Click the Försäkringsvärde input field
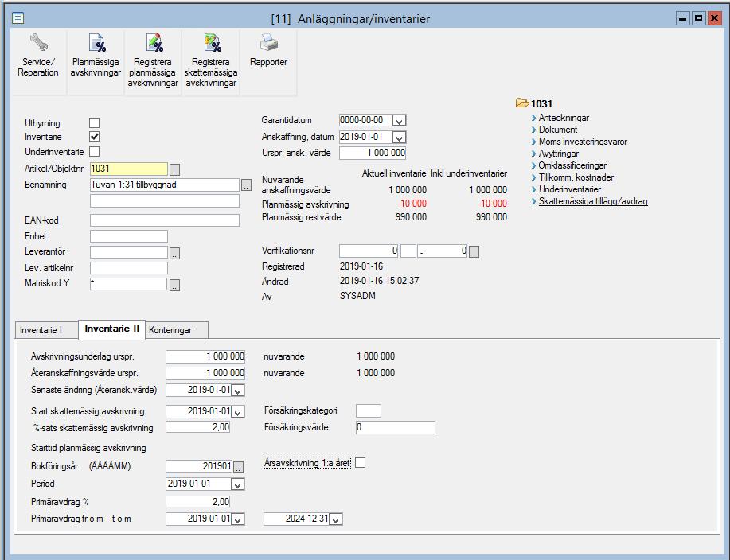Screen dimensions: 730x560 396,427
